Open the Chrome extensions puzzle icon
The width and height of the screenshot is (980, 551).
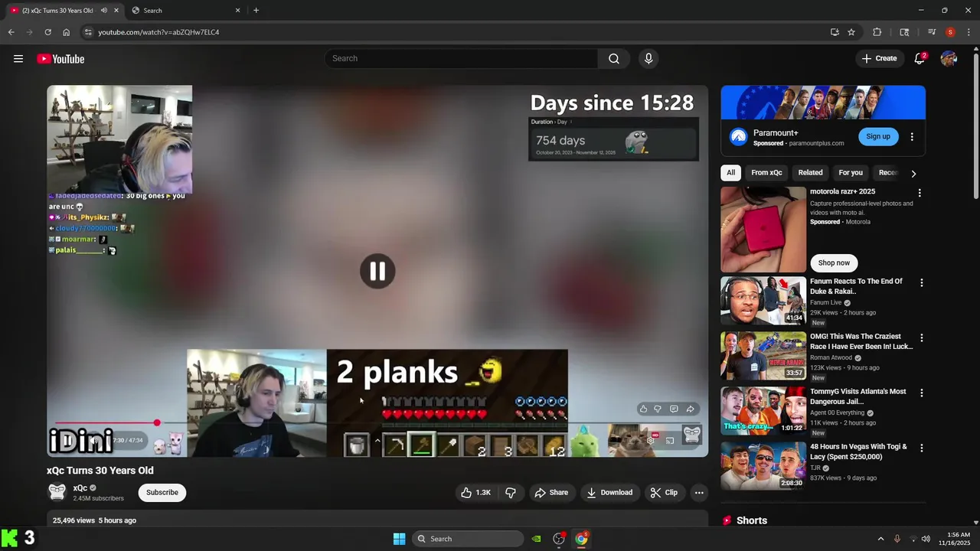coord(877,32)
